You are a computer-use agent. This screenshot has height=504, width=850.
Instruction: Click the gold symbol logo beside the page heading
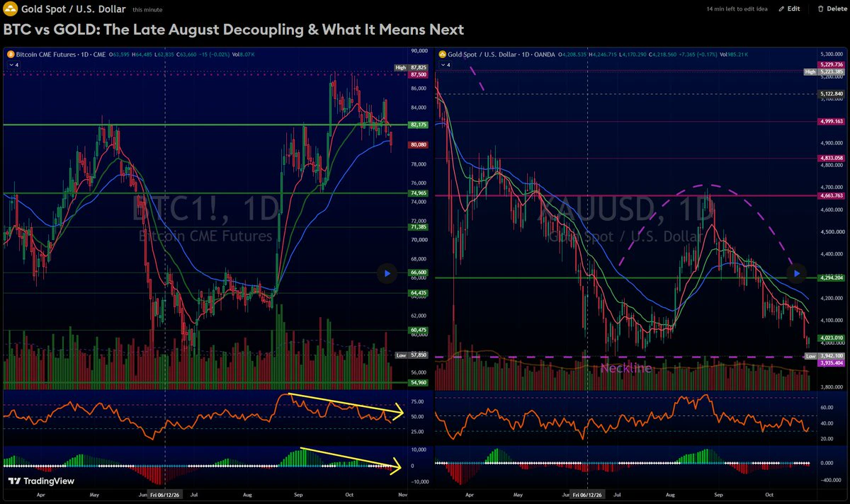[x=11, y=9]
